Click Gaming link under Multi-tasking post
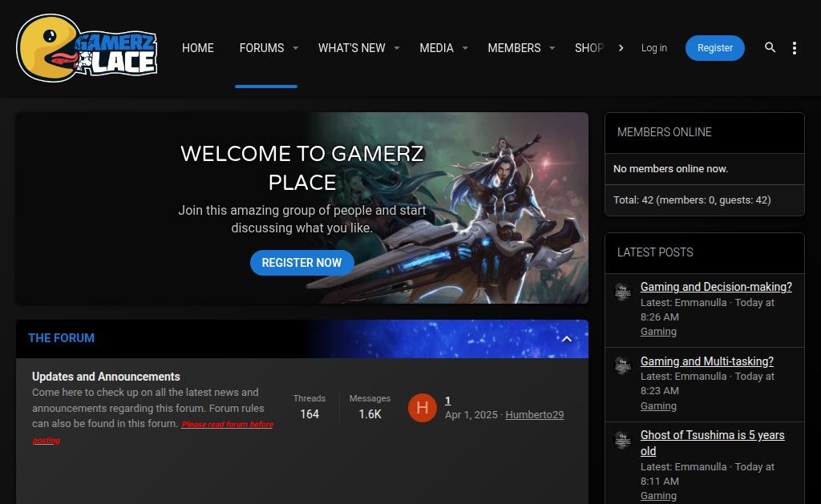Viewport: 821px width, 504px height. coord(658,405)
